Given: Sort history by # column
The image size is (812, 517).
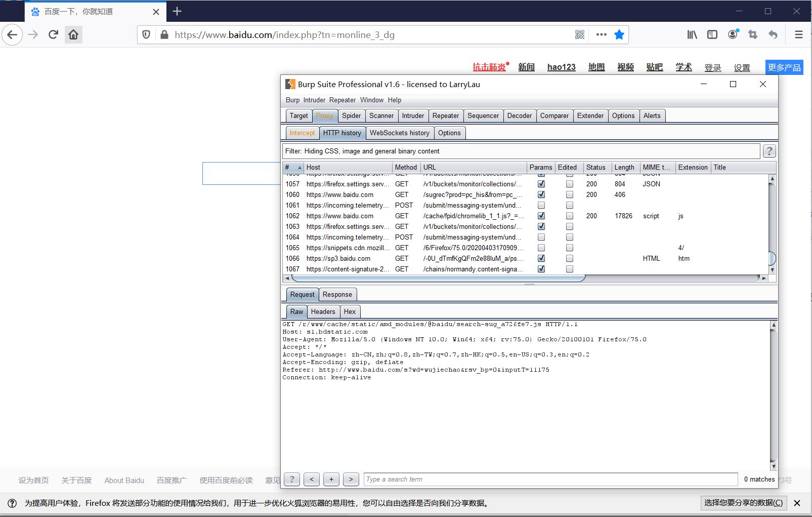Looking at the screenshot, I should coord(293,167).
